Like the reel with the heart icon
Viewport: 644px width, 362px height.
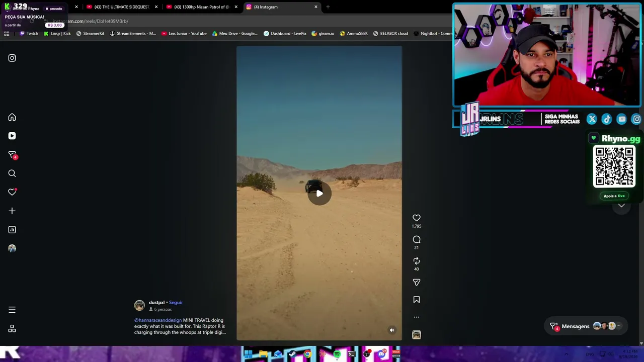pos(417,218)
